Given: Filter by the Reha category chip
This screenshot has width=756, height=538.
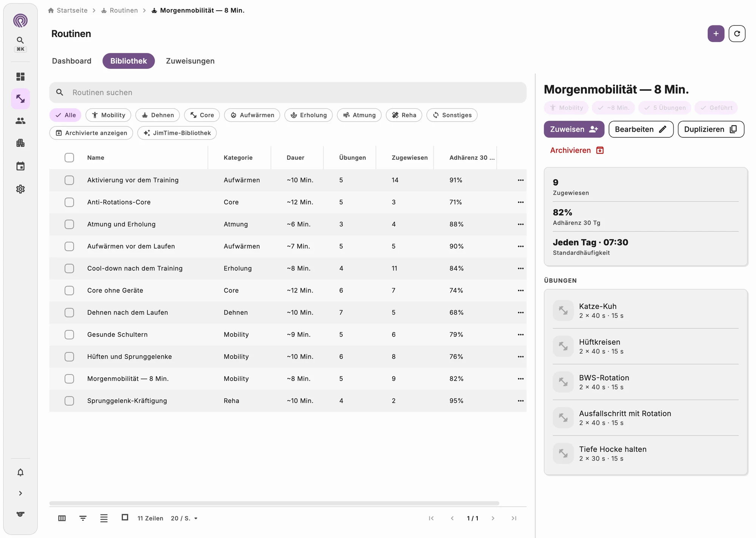Looking at the screenshot, I should pyautogui.click(x=404, y=115).
